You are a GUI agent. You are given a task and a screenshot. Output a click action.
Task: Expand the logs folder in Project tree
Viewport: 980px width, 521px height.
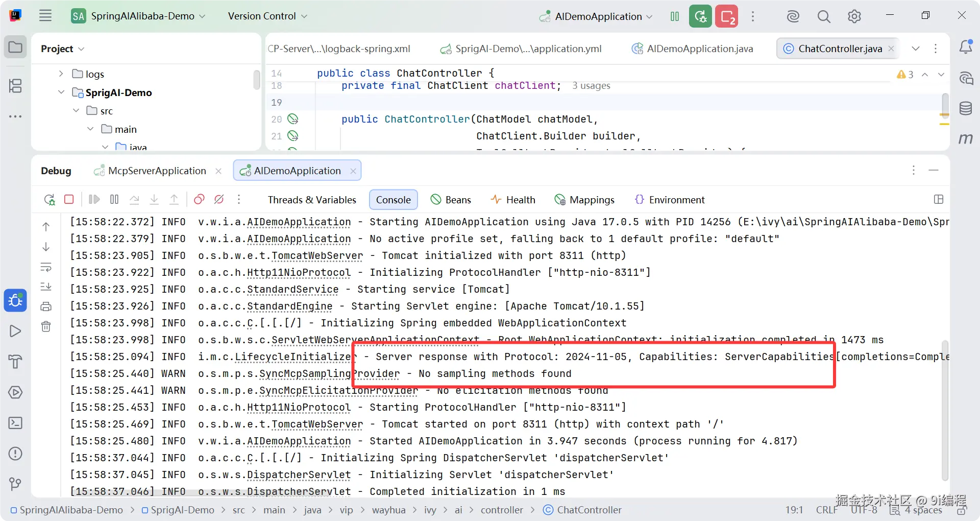pos(61,74)
